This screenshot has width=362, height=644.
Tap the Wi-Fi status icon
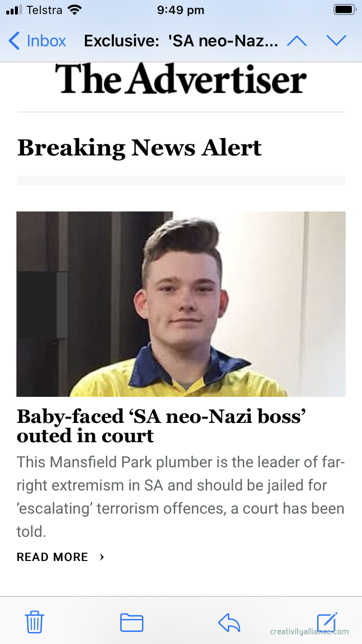click(x=75, y=10)
